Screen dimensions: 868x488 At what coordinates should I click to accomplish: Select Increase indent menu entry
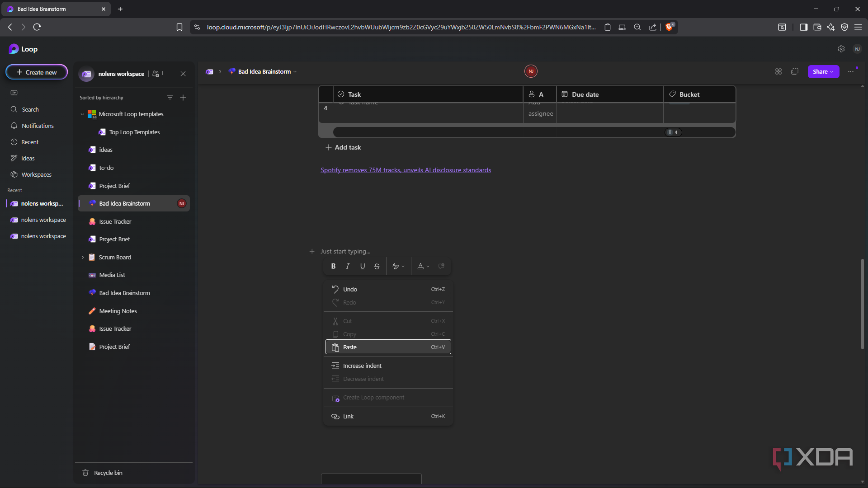click(x=388, y=366)
